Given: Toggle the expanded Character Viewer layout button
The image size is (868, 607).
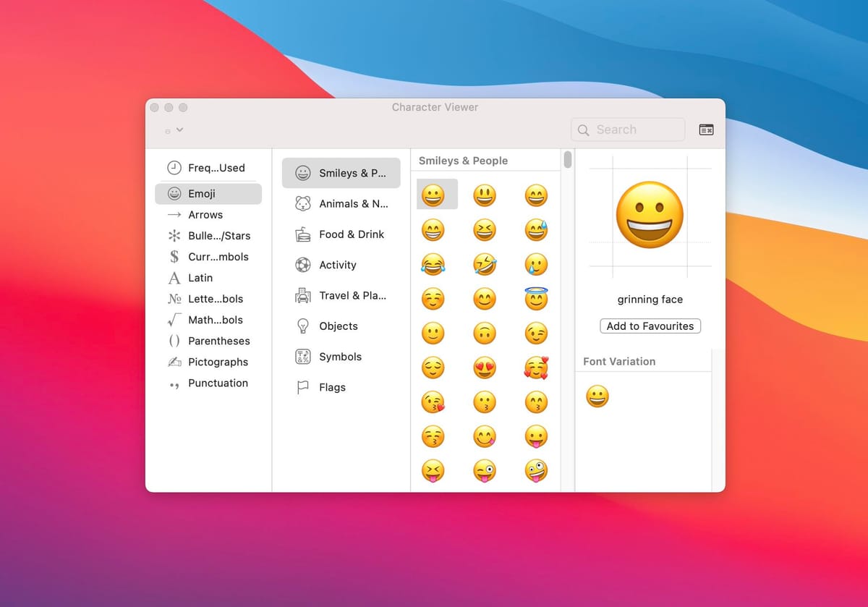Looking at the screenshot, I should coord(706,129).
